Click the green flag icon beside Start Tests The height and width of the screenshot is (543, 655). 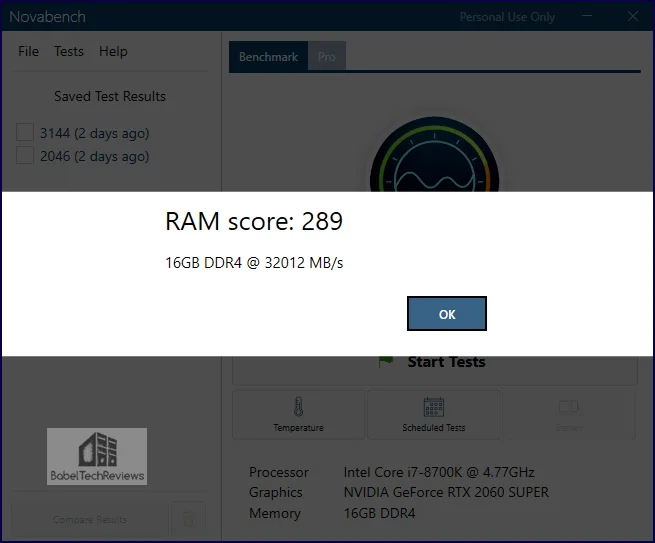pyautogui.click(x=386, y=362)
